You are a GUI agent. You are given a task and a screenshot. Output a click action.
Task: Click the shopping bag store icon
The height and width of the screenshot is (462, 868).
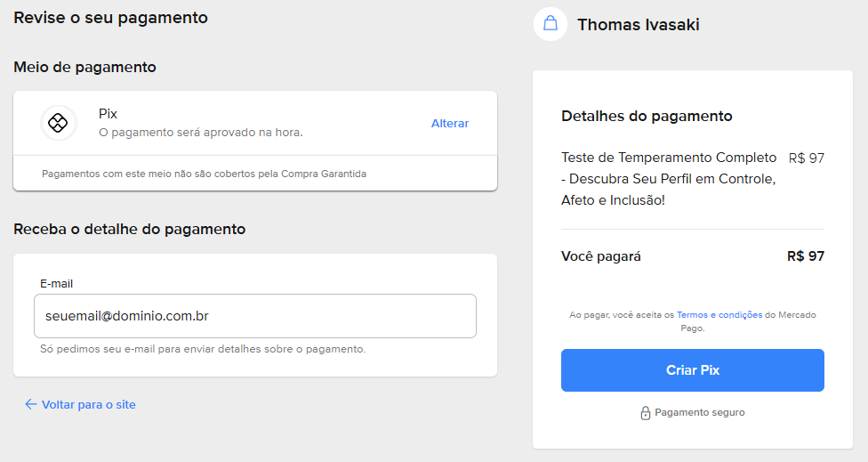pos(551,23)
